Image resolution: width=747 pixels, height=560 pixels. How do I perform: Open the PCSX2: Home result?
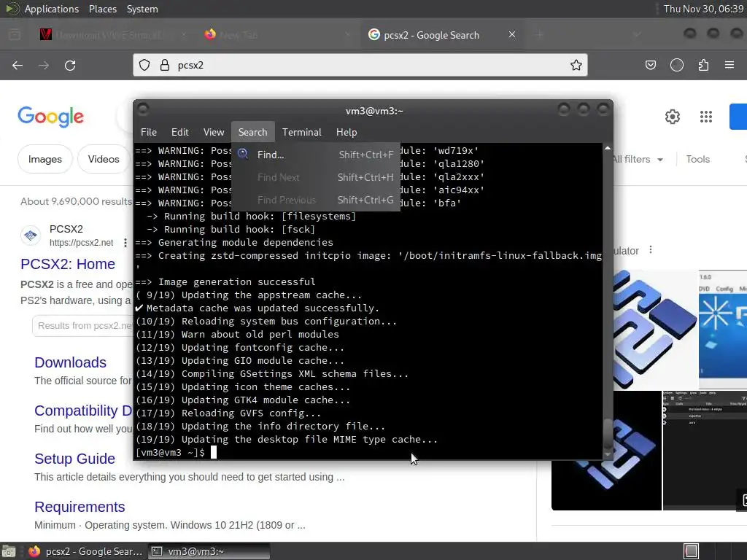[68, 264]
